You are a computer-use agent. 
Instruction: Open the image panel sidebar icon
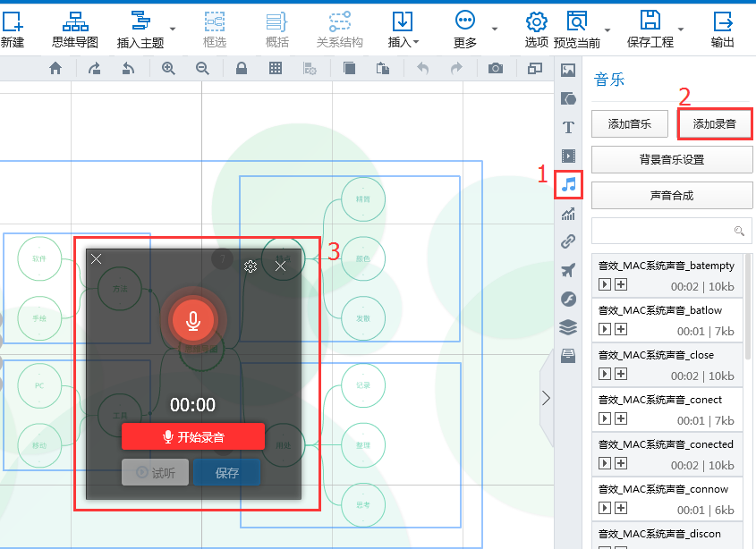click(568, 70)
